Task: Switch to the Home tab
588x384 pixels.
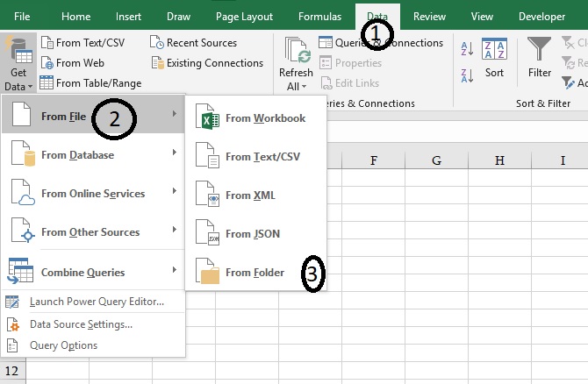Action: (76, 17)
